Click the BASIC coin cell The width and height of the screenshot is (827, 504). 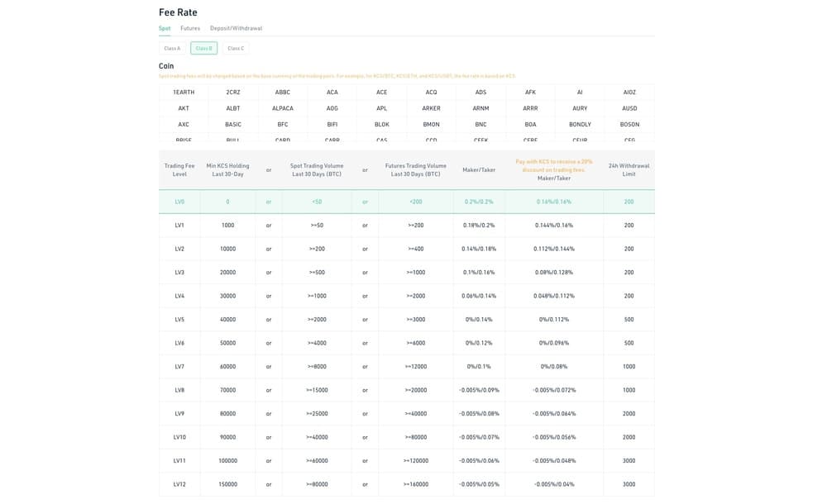pyautogui.click(x=233, y=125)
